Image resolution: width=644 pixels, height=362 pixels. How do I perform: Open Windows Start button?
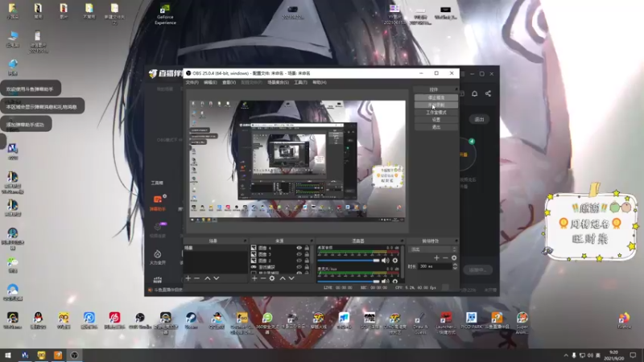[8, 356]
